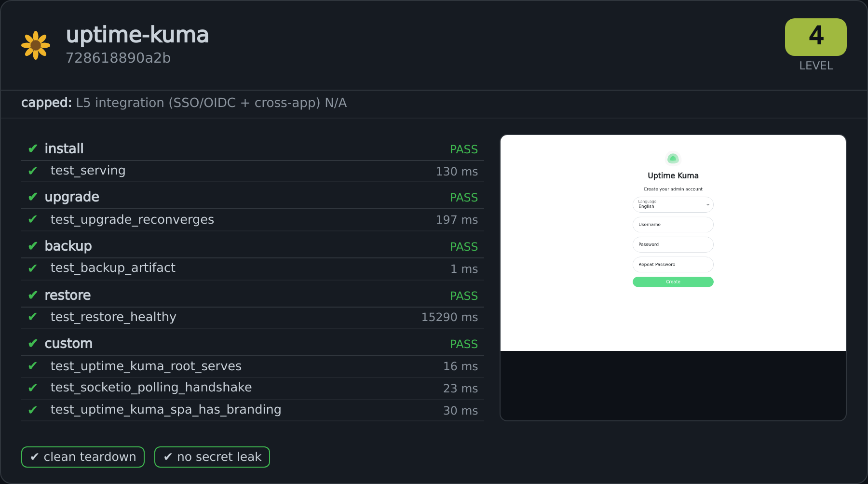
Task: Click the checkmark beside test_backup_artifact
Action: tap(33, 268)
